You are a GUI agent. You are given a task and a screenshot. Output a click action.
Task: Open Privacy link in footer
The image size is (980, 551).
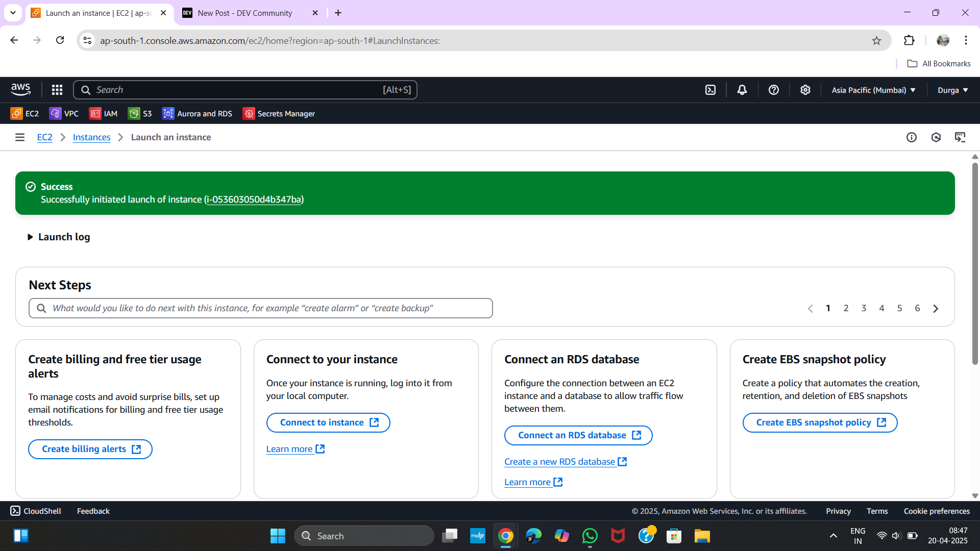tap(838, 511)
